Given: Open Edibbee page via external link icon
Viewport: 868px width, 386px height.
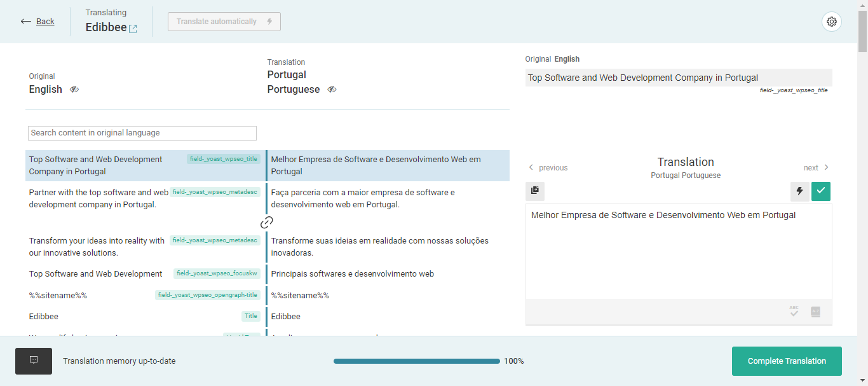Looking at the screenshot, I should (x=133, y=29).
